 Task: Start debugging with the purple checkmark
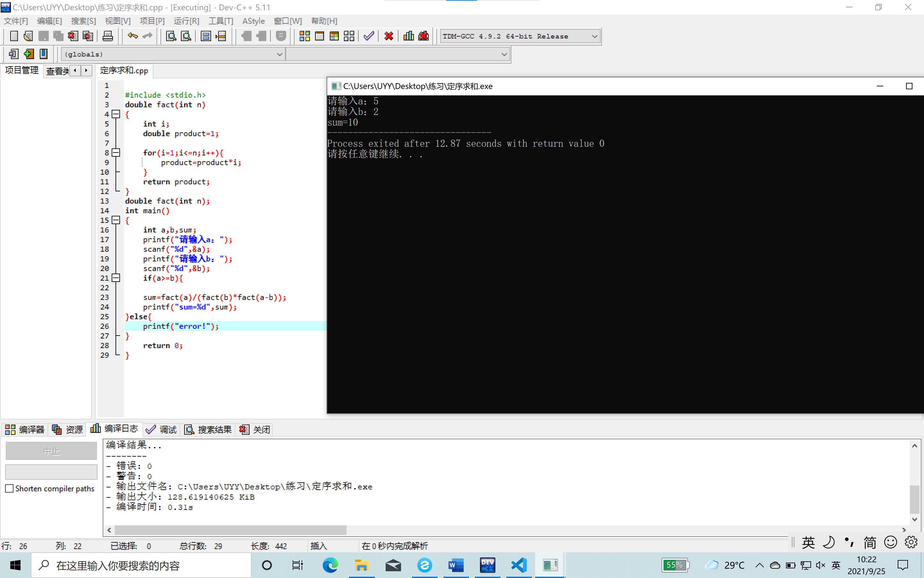tap(369, 36)
